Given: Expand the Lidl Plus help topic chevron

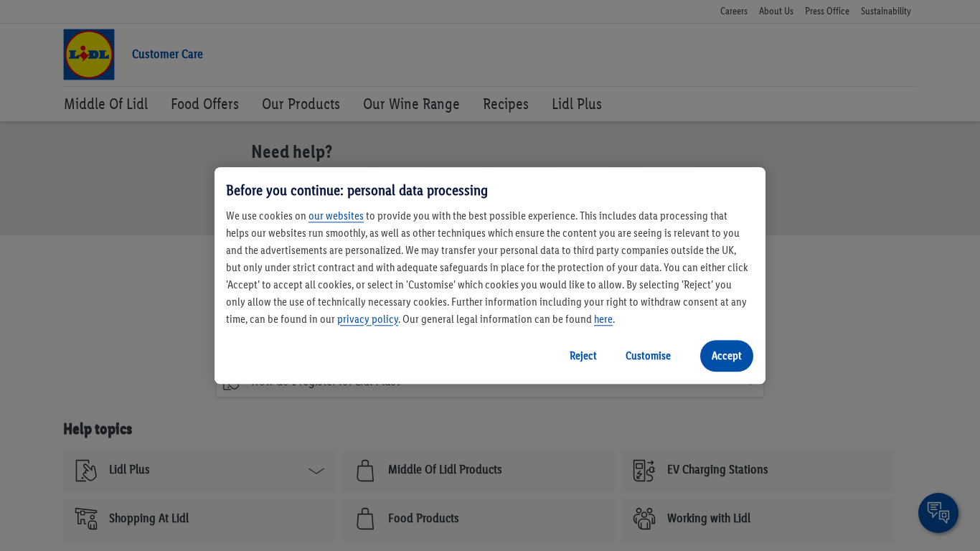Looking at the screenshot, I should tap(316, 471).
